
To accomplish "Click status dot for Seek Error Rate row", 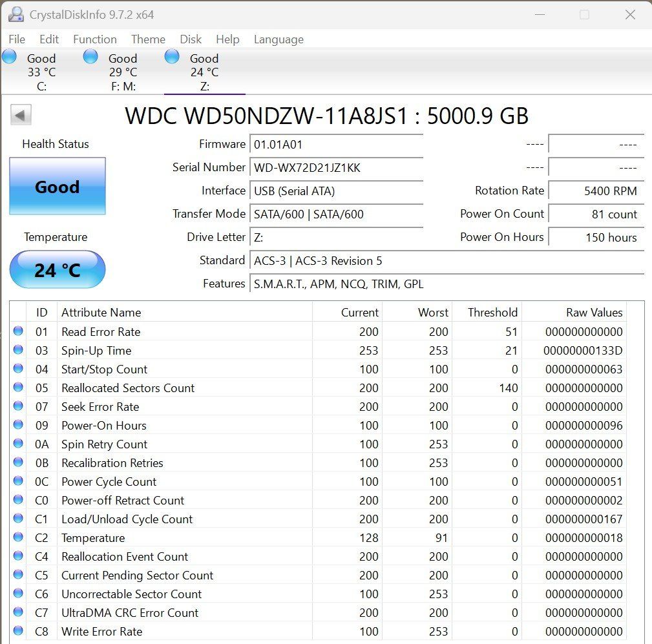I will pos(18,406).
